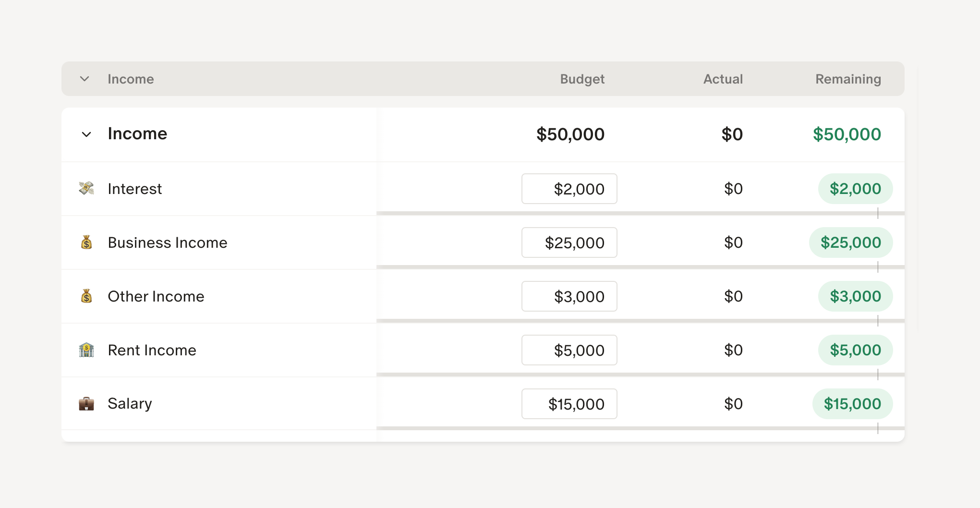Click the Business Income money bag icon
Screen dimensions: 980x508
(86, 242)
